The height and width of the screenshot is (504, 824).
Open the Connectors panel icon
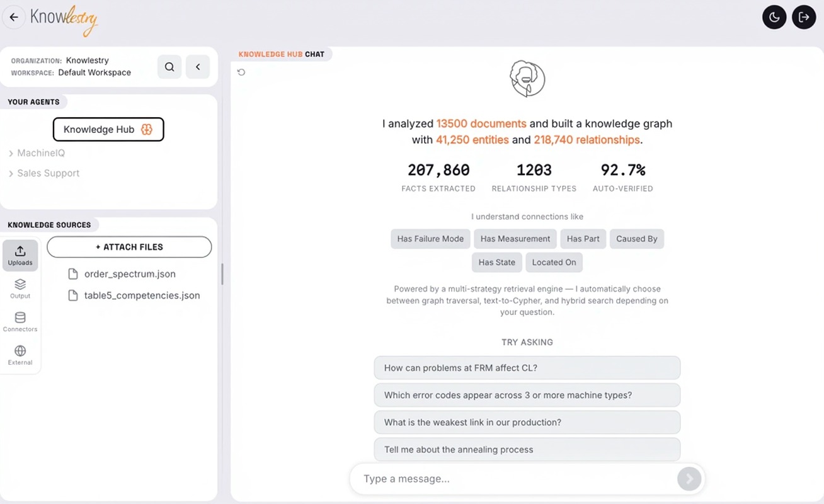point(20,322)
